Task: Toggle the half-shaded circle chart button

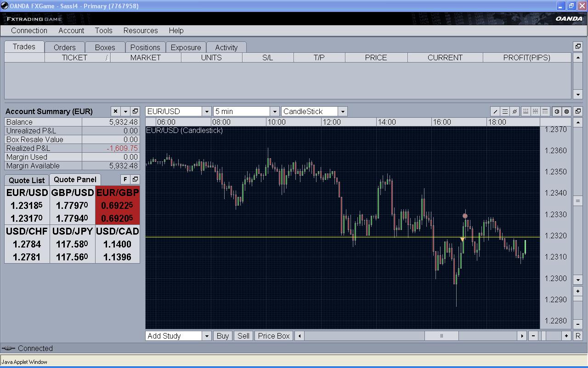Action: (557, 111)
